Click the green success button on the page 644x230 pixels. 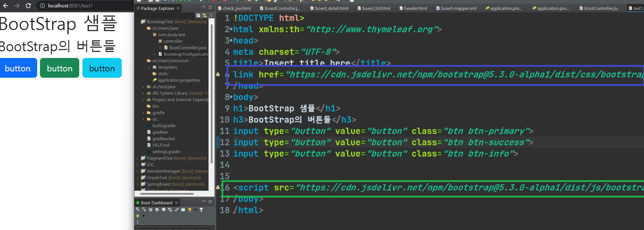(x=59, y=68)
